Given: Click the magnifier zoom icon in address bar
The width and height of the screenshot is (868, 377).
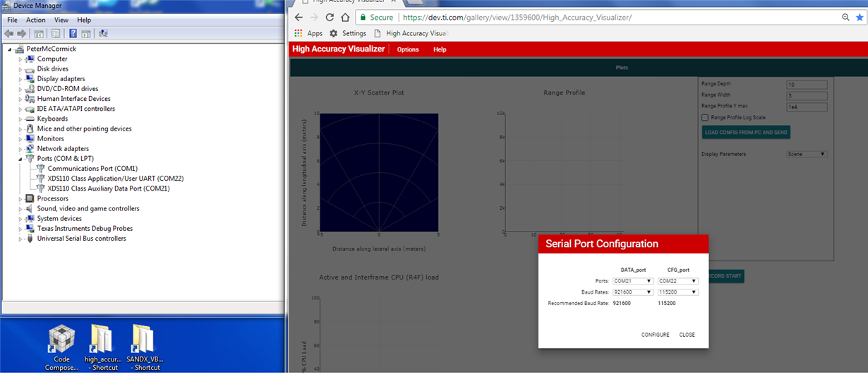Looking at the screenshot, I should tap(845, 17).
